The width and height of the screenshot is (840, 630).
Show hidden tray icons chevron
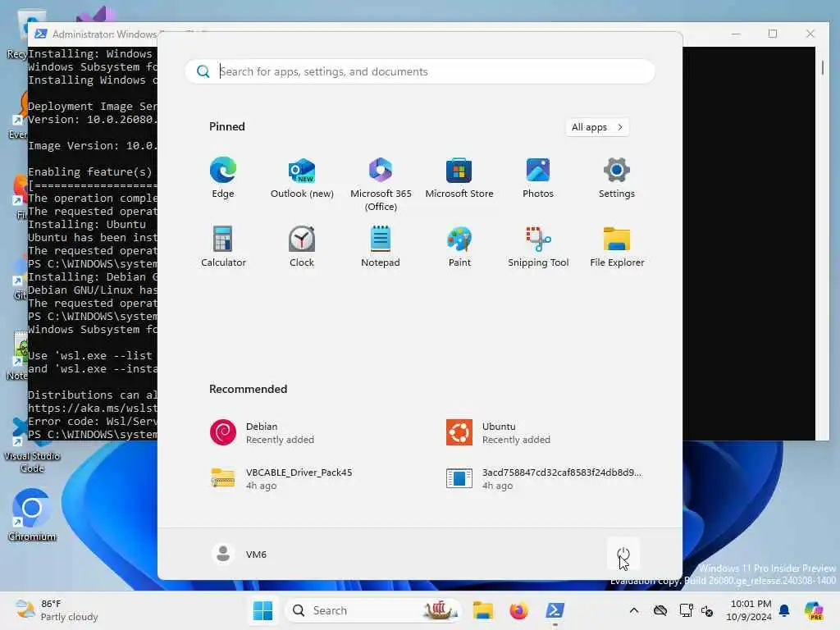634,610
